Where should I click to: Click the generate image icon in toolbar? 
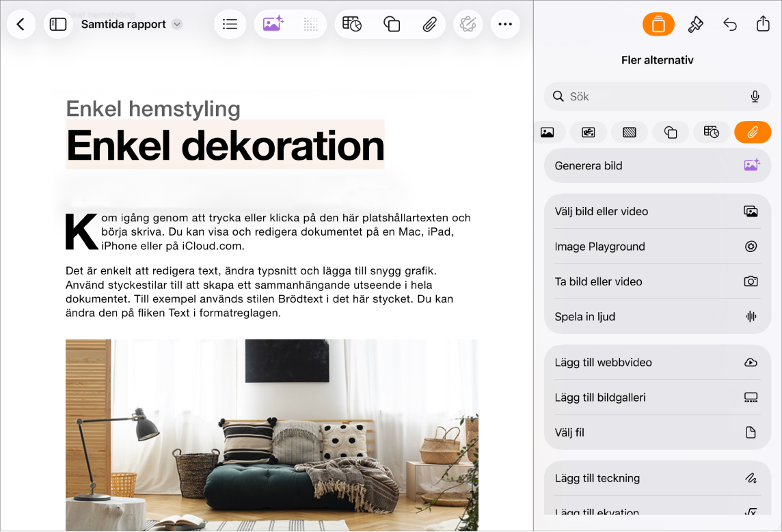(273, 24)
